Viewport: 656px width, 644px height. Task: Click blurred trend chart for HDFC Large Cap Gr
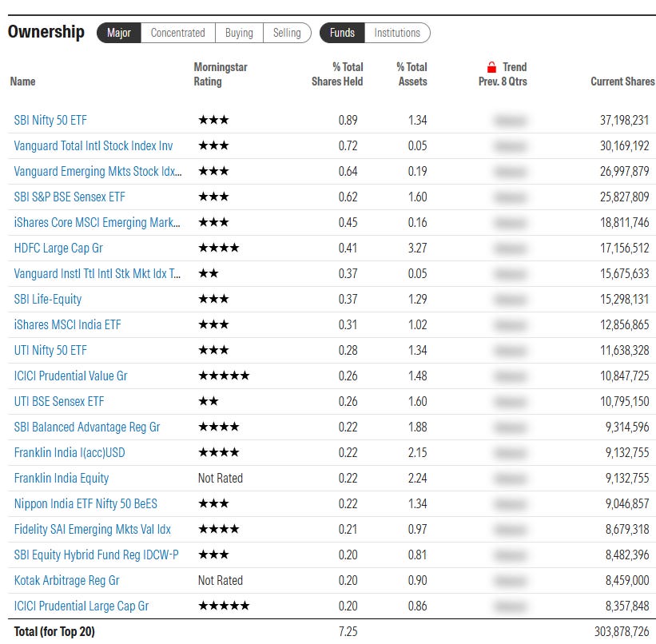click(510, 248)
